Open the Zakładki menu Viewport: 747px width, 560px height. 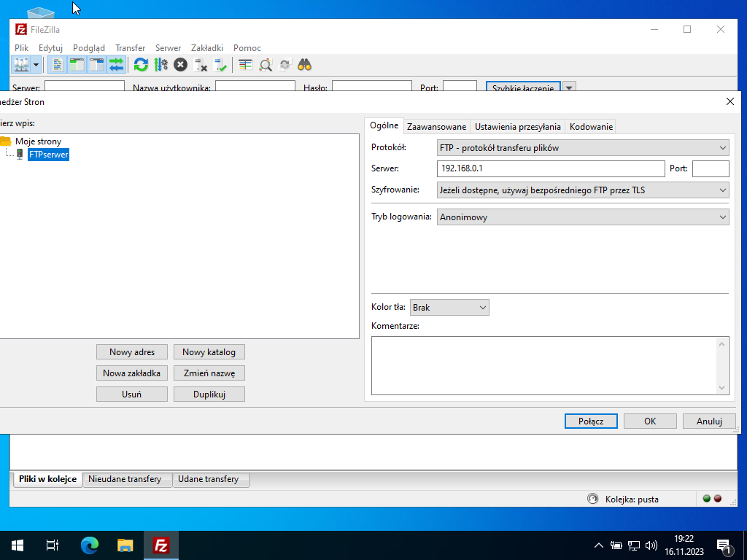pos(206,47)
